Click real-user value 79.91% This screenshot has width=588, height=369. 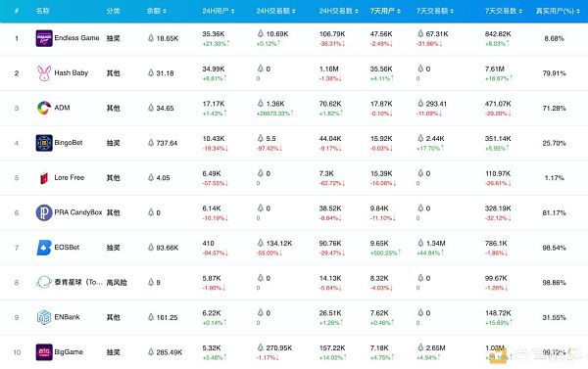click(554, 73)
